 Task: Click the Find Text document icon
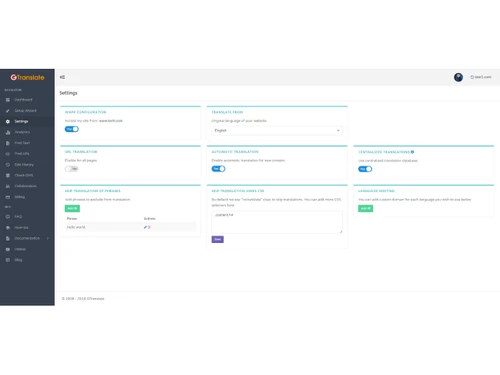8,143
